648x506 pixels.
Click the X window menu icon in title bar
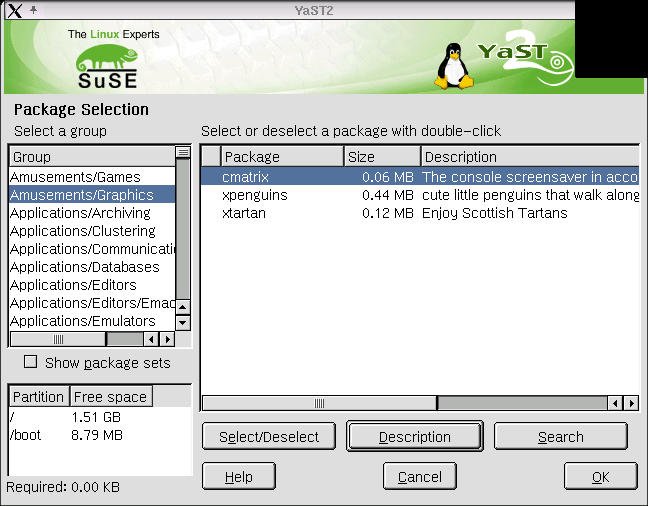[x=12, y=10]
